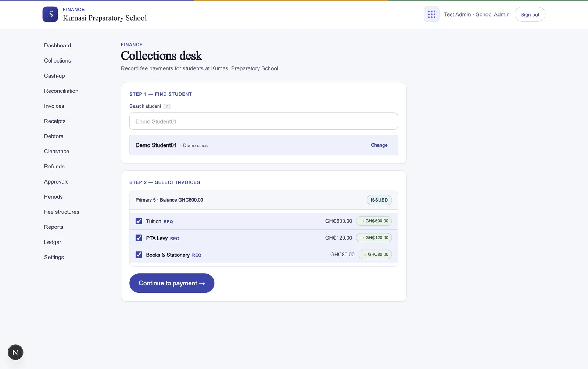Click the slash keyboard shortcut hint

(167, 106)
